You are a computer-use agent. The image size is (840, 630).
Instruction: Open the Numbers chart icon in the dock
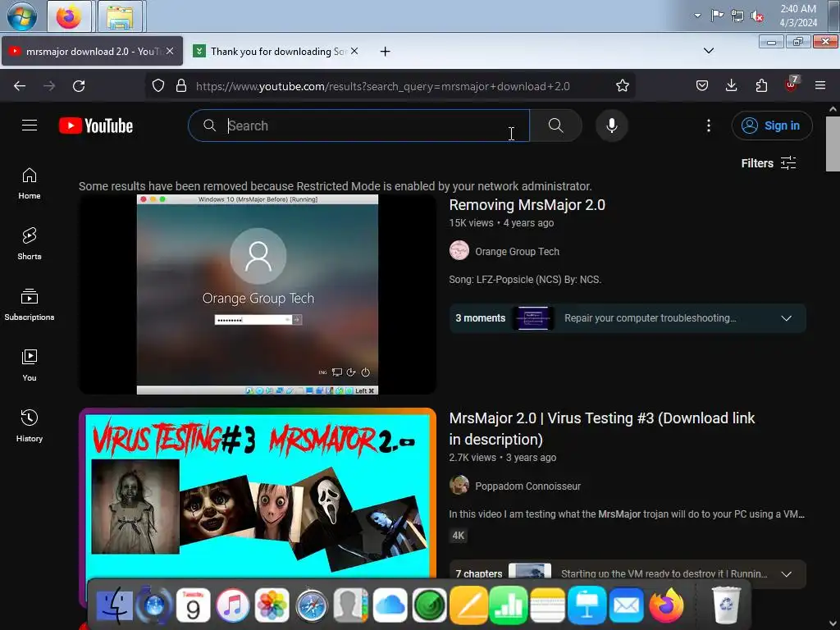(x=508, y=606)
